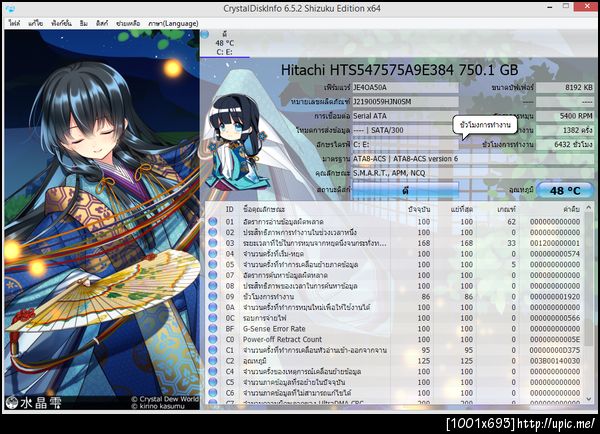Select the Power-off Retract Count attribute name

(x=282, y=339)
